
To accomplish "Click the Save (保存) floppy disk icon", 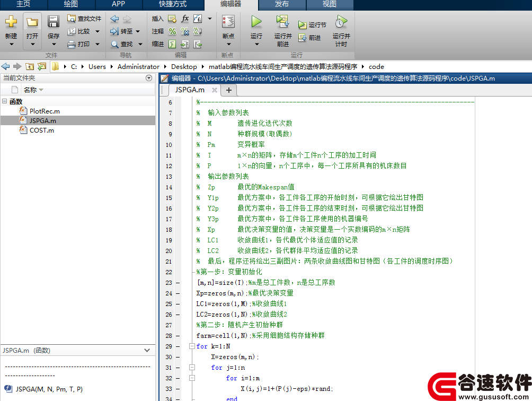I will [54, 21].
